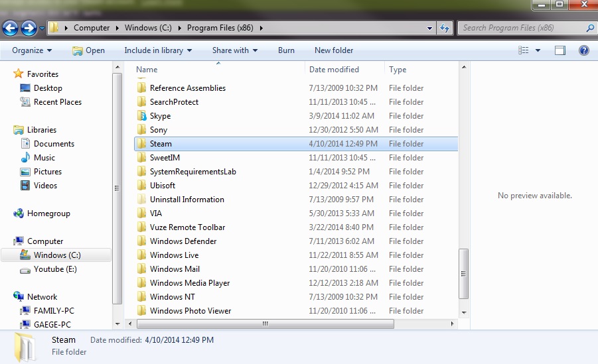
Task: Select Favorites star in navigation pane
Action: 19,74
